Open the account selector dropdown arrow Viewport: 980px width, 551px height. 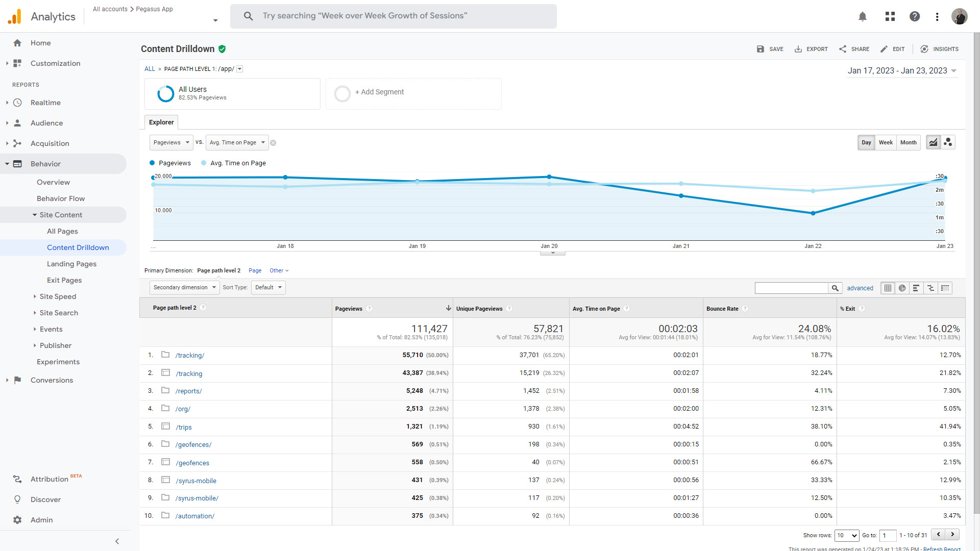(215, 20)
